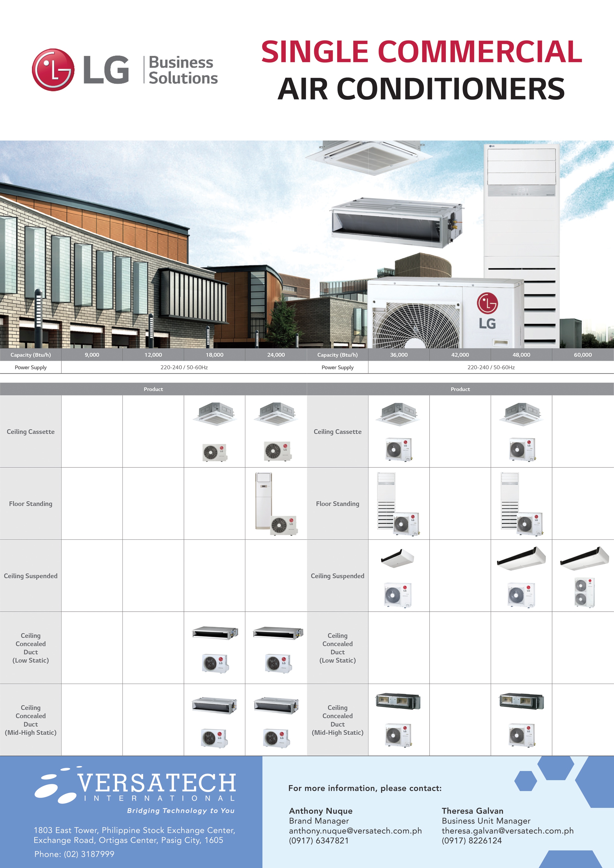Select the 48,000 Btu floor standing product
The height and width of the screenshot is (868, 614).
(x=522, y=504)
